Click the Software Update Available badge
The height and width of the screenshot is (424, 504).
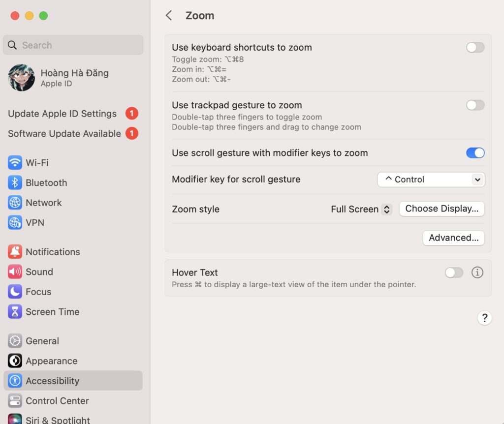pyautogui.click(x=132, y=133)
